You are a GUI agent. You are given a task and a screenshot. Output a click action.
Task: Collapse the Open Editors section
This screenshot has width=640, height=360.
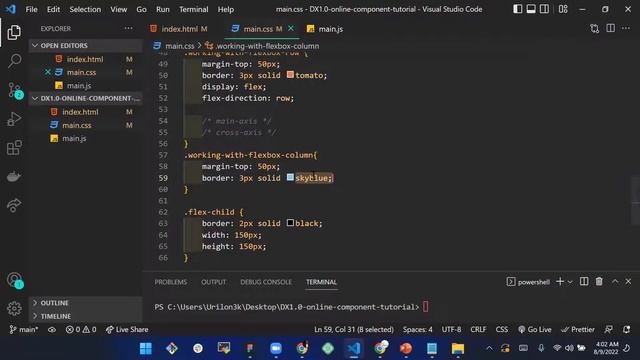pyautogui.click(x=86, y=45)
